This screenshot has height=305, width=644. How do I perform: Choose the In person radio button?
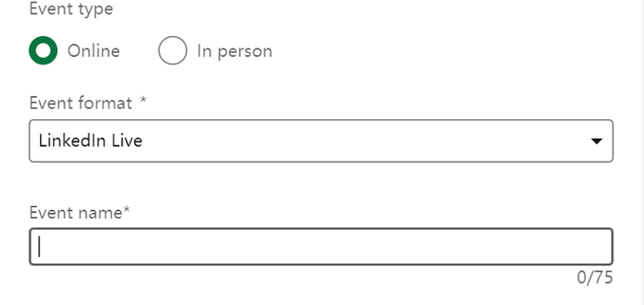[172, 51]
